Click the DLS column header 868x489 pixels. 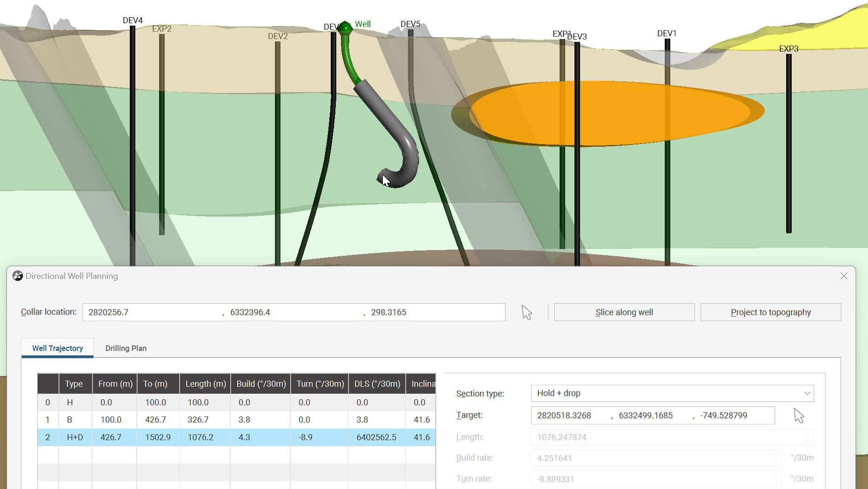(x=377, y=384)
